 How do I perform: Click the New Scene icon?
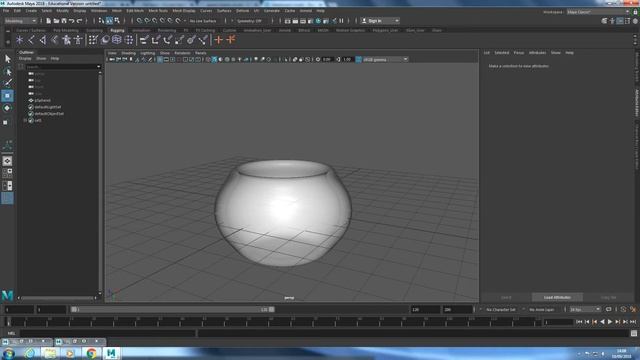(x=49, y=20)
